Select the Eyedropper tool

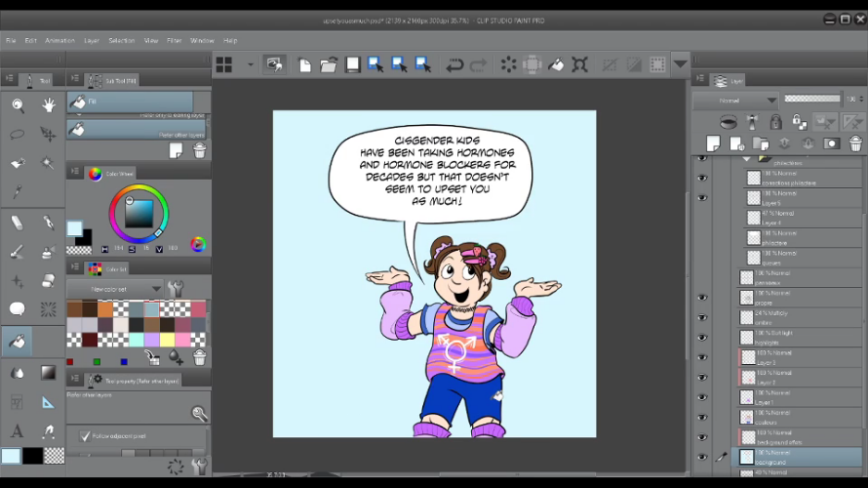(x=18, y=191)
